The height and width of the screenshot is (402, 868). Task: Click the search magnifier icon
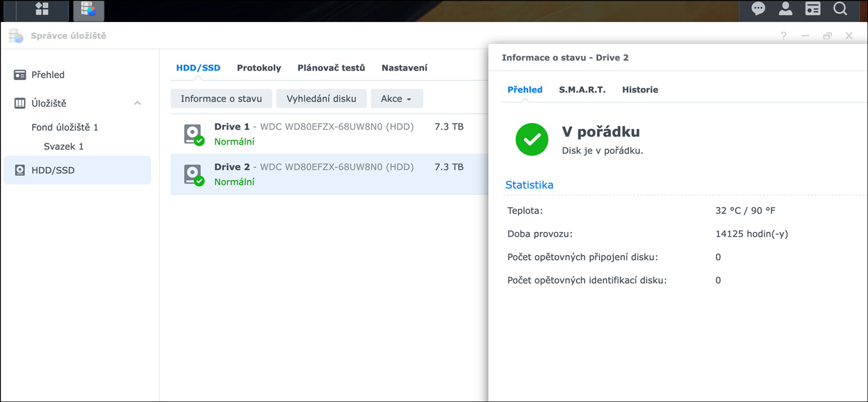(840, 9)
